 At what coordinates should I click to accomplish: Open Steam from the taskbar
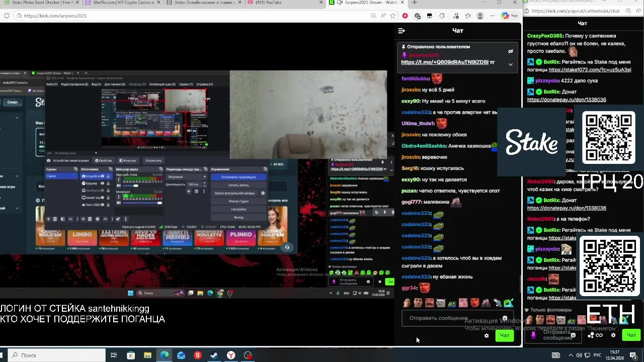coord(214,355)
